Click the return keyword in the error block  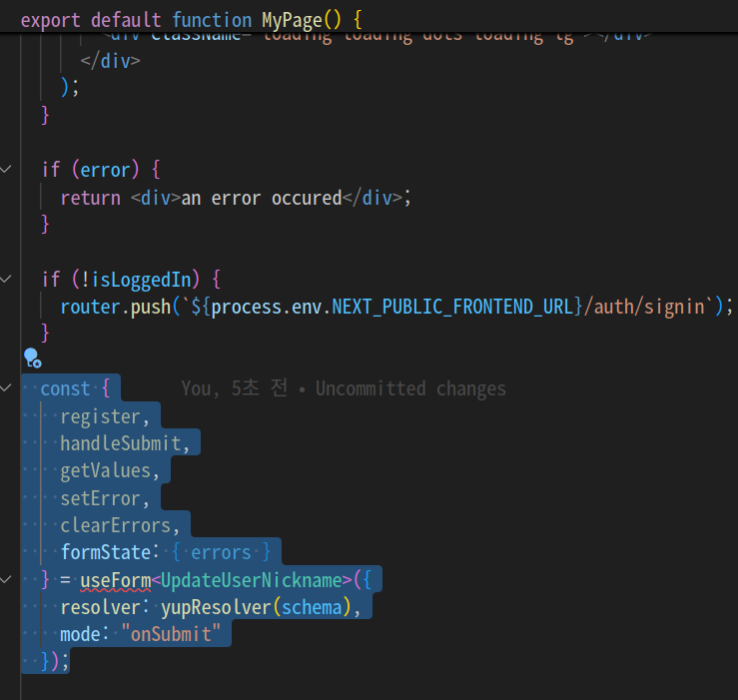[90, 198]
